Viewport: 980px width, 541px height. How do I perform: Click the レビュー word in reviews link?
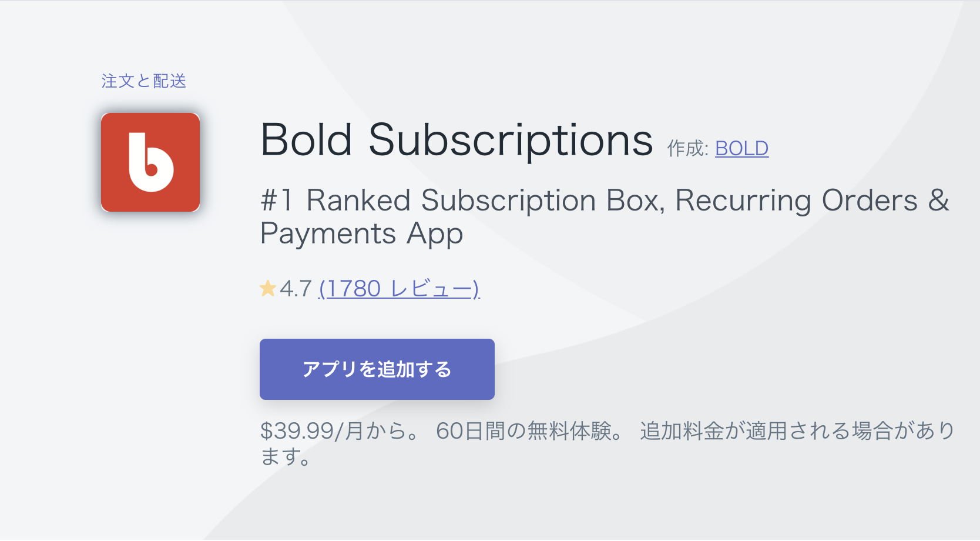coord(432,289)
